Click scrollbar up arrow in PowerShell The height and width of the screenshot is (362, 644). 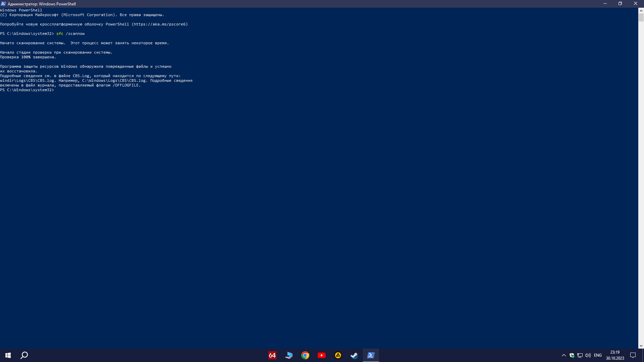tap(641, 11)
